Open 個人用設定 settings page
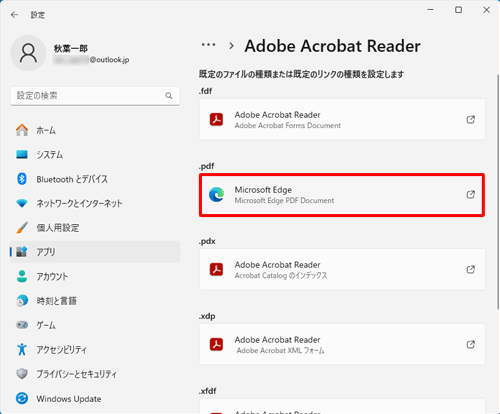 click(x=95, y=228)
